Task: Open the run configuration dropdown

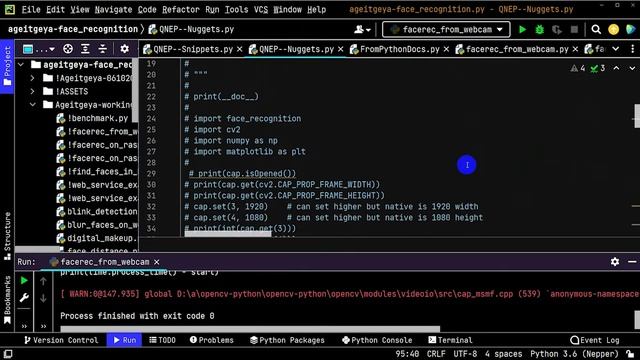Action: click(446, 29)
